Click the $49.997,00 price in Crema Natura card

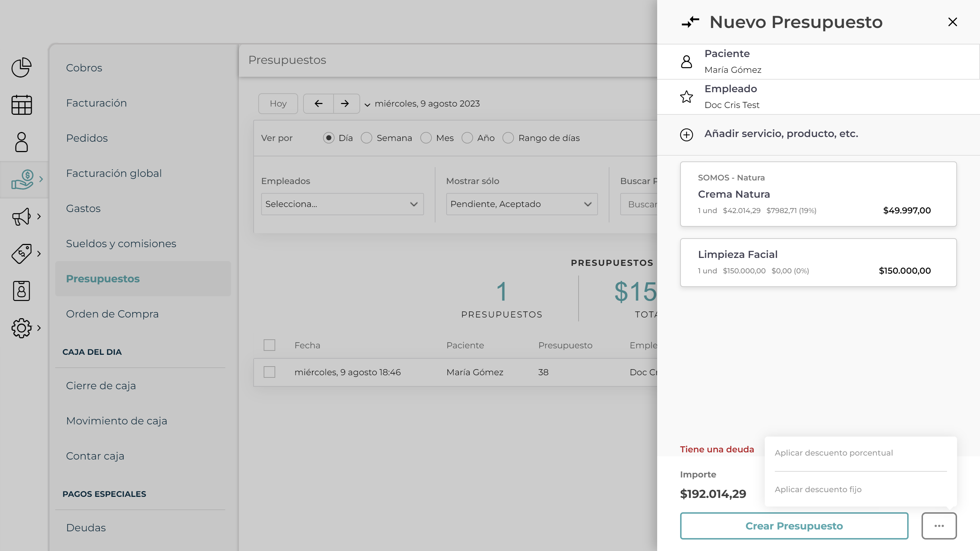(x=906, y=211)
